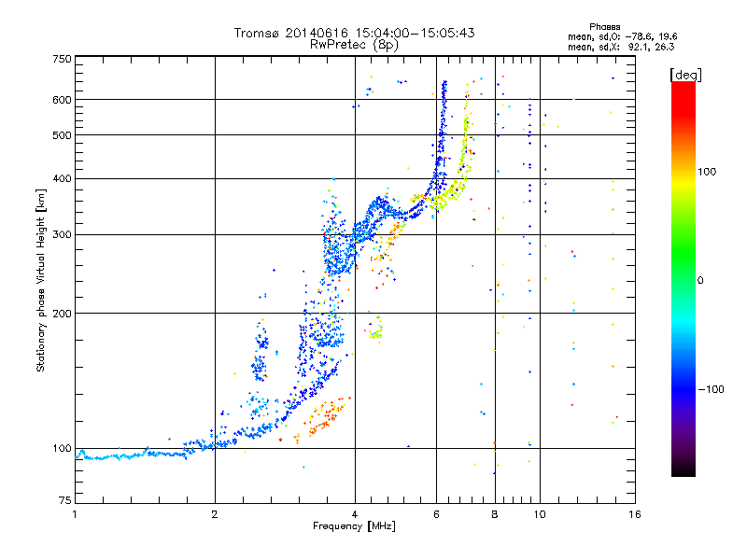Click x-axis tick label '1'

(75, 514)
